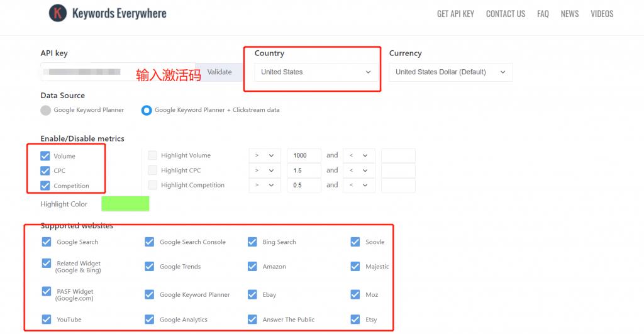Click the Highlight Volume field containing 1000
Screen dimensions: 644x334
(x=304, y=155)
